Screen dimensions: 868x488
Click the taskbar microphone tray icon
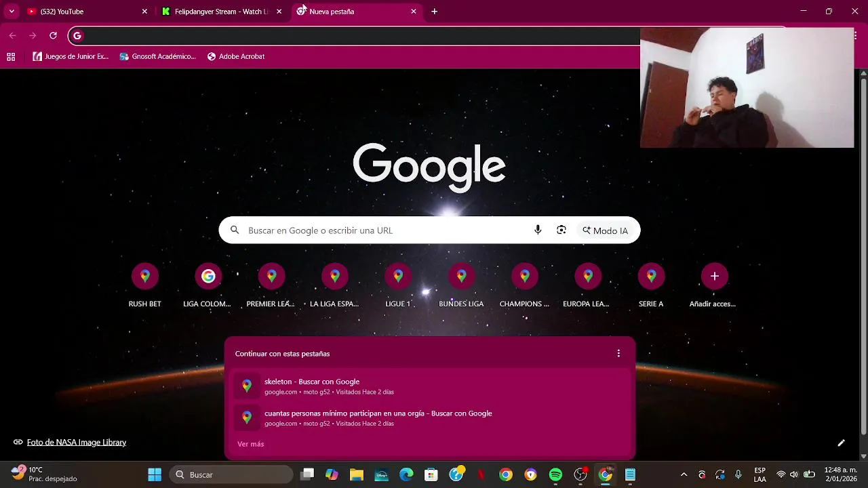738,474
